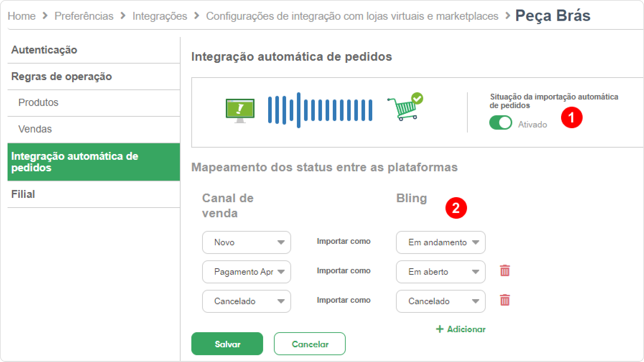Open the Novo channel status dropdown
The width and height of the screenshot is (644, 362).
[x=247, y=242]
